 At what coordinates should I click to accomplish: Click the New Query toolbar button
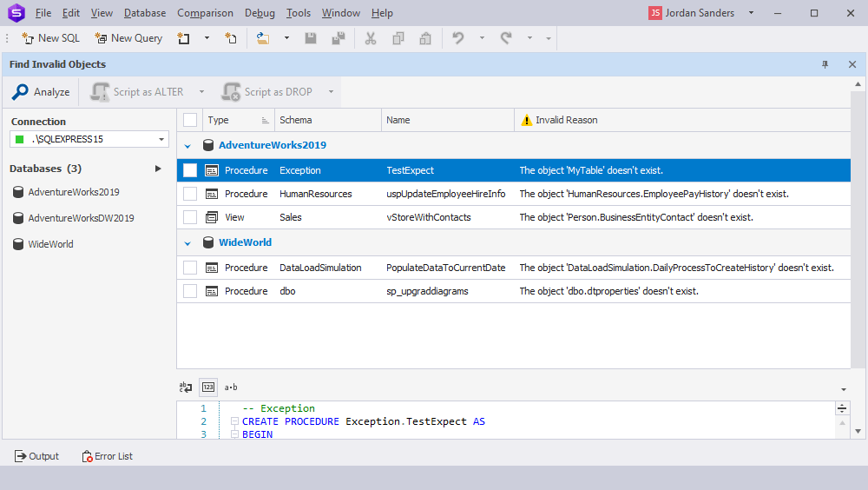tap(128, 38)
